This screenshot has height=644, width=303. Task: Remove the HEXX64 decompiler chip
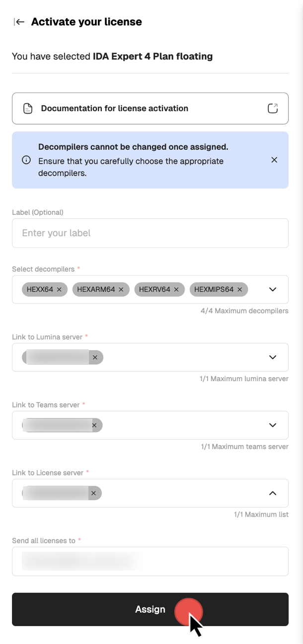pos(59,289)
